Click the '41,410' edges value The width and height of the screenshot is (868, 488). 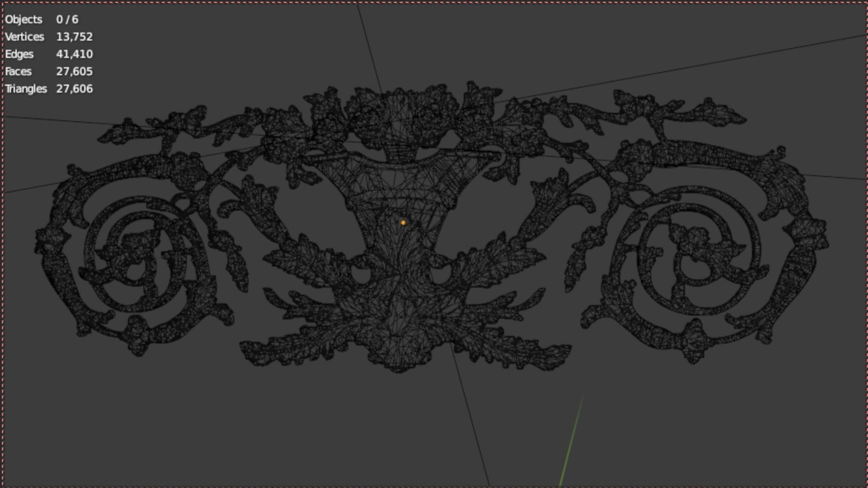click(x=75, y=54)
